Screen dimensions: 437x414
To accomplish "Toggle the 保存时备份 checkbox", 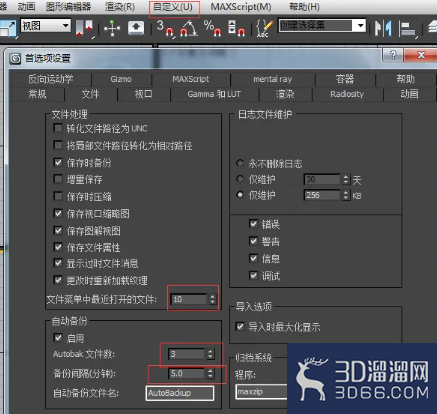I will tap(58, 162).
